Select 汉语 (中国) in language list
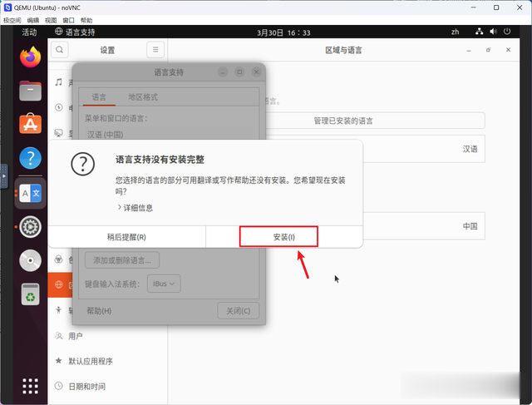Image resolution: width=532 pixels, height=405 pixels. pos(106,135)
